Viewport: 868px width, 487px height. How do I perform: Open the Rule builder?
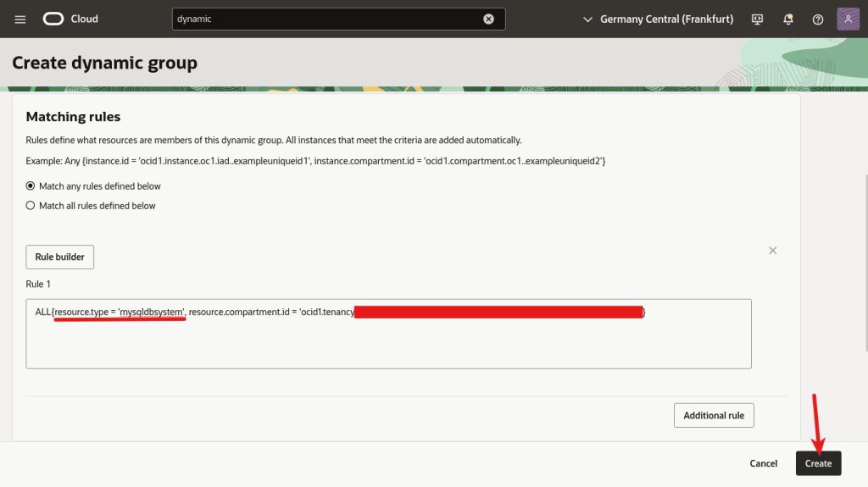click(60, 257)
